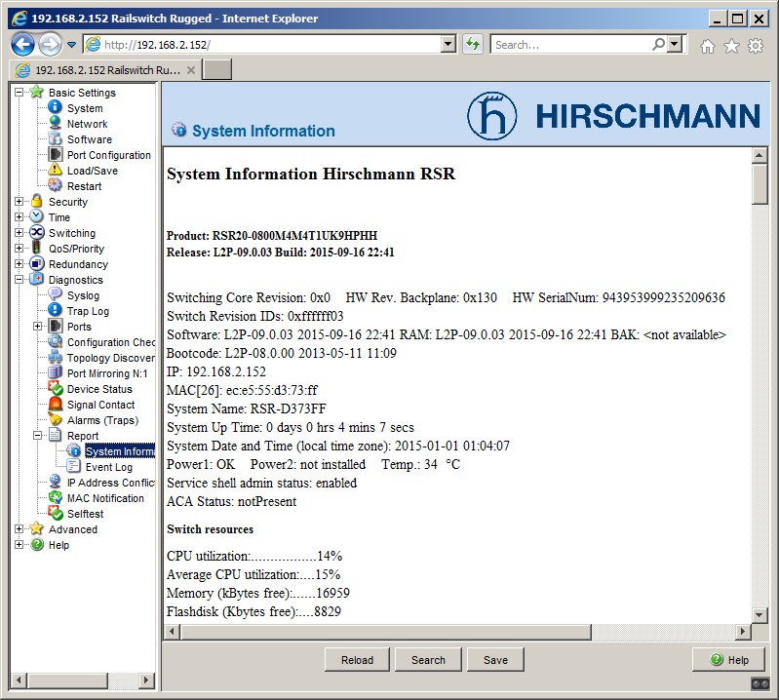Image resolution: width=779 pixels, height=700 pixels.
Task: Click the browser Back arrow button
Action: point(22,44)
